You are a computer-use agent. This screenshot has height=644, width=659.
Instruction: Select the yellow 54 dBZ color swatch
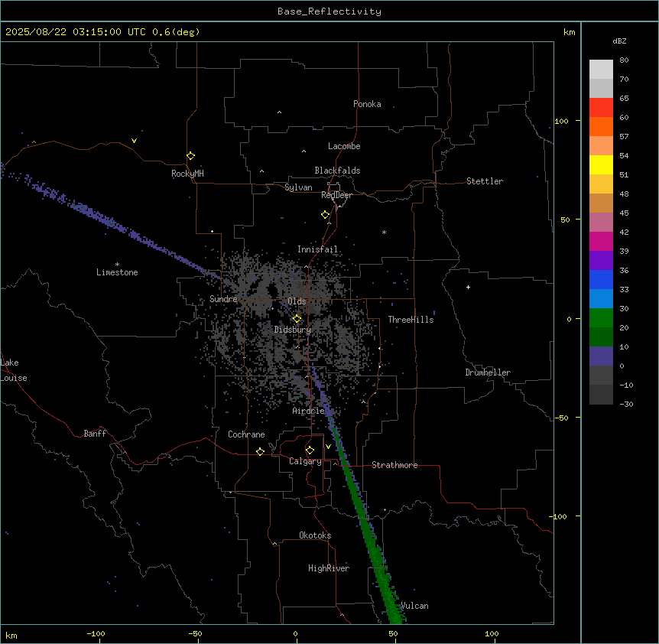click(x=601, y=164)
